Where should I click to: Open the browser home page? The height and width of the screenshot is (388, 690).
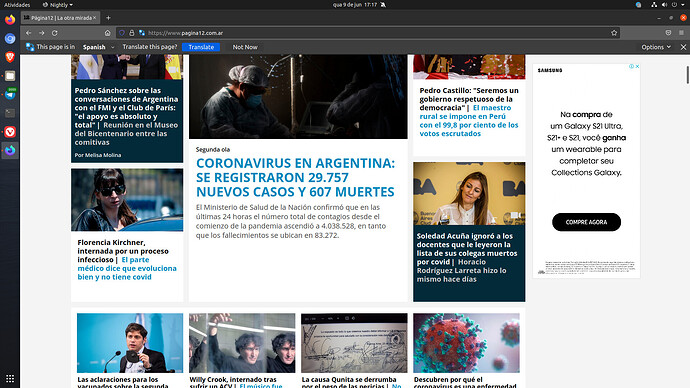click(x=107, y=33)
